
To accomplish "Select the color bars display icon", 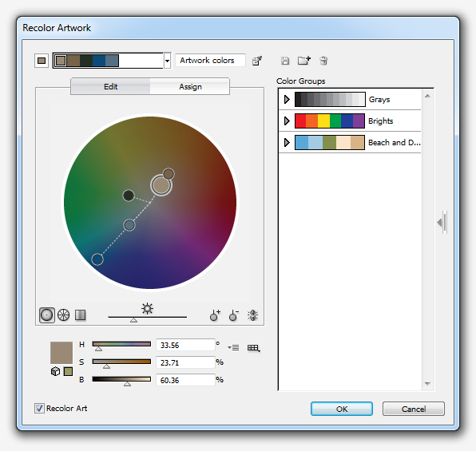I will (x=80, y=315).
